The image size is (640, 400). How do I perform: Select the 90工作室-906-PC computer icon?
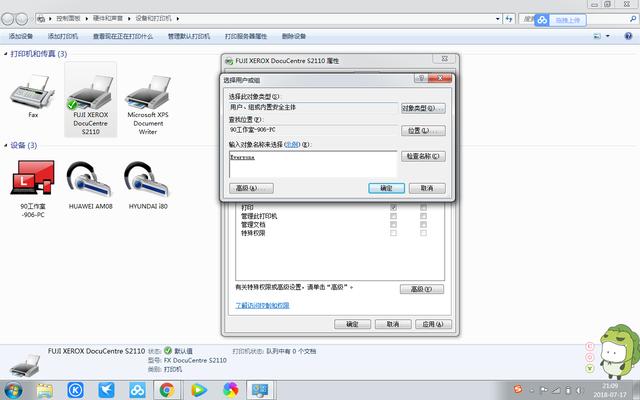coord(32,177)
